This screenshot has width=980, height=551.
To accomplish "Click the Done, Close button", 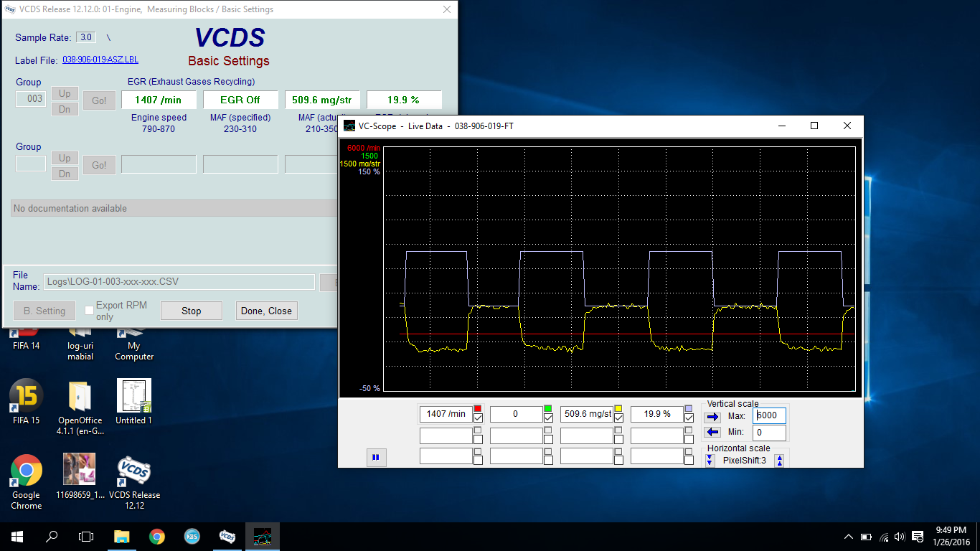I will click(x=266, y=311).
